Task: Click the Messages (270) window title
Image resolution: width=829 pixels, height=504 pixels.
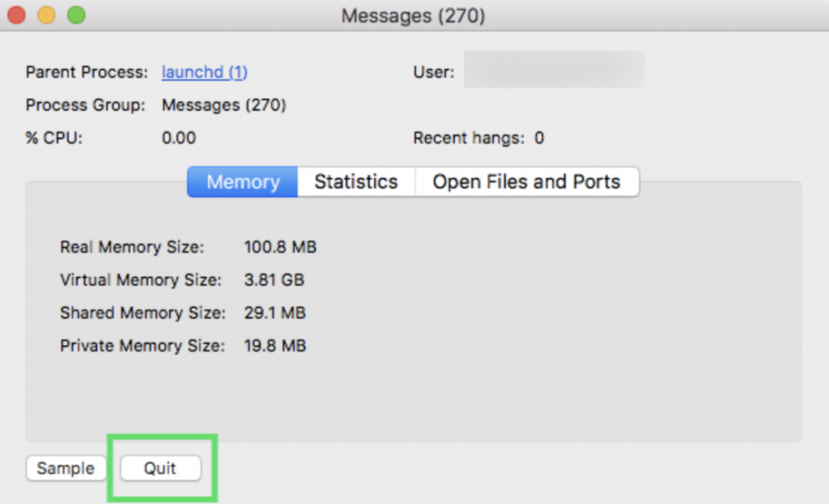Action: [x=414, y=15]
